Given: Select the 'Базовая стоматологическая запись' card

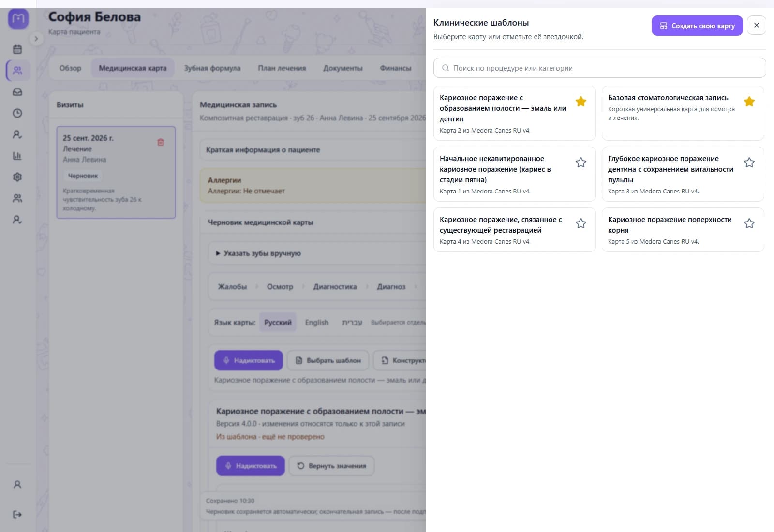Looking at the screenshot, I should pyautogui.click(x=683, y=113).
